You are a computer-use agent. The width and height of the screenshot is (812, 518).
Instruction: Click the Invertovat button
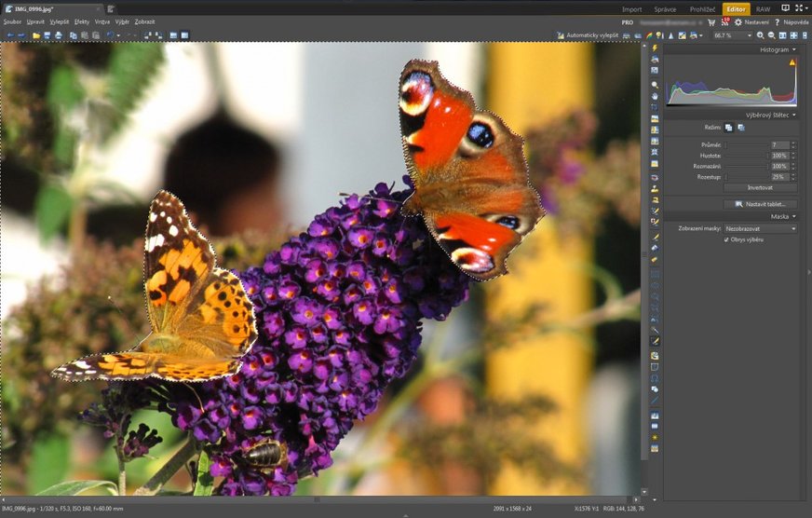759,187
